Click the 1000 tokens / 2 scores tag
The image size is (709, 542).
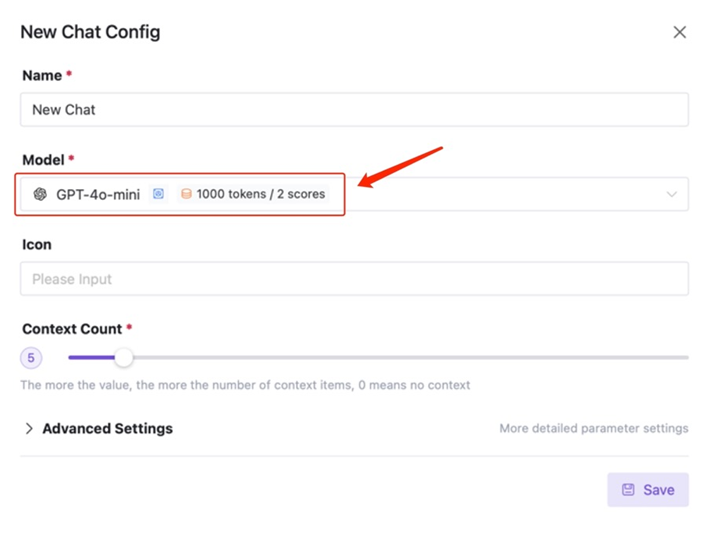coord(253,194)
